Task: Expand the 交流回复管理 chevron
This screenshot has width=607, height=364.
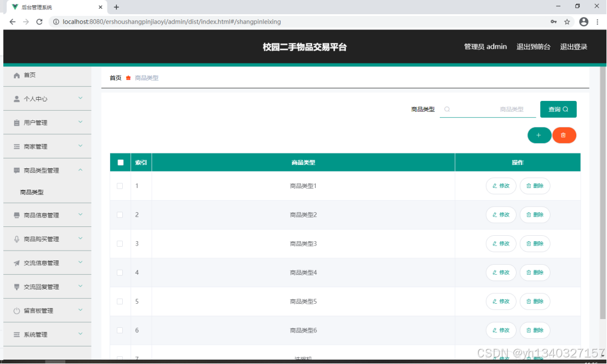Action: [81, 286]
